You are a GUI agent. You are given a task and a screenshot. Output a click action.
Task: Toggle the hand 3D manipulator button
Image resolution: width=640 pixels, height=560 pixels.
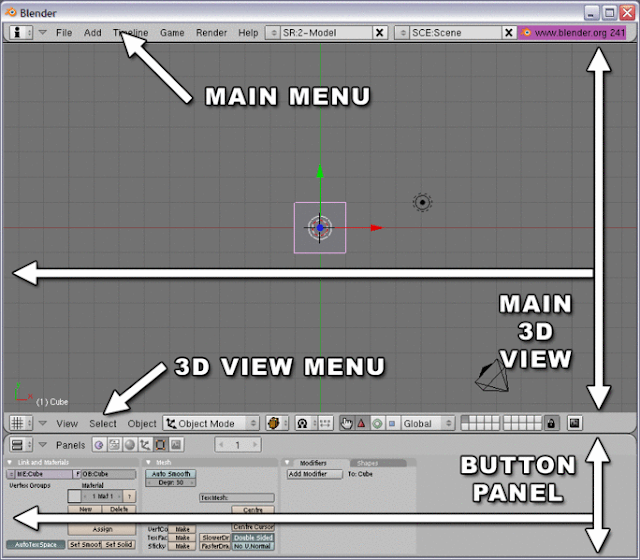pyautogui.click(x=347, y=423)
